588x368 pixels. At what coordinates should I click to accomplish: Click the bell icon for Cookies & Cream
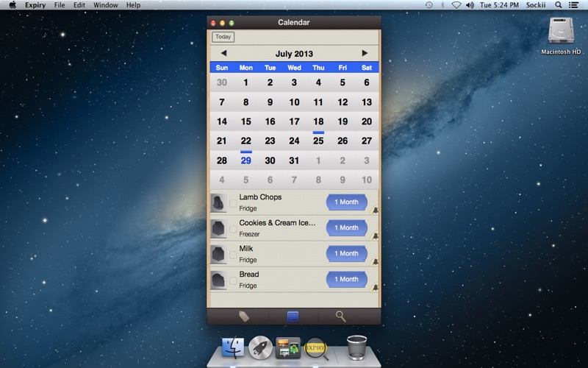[375, 236]
